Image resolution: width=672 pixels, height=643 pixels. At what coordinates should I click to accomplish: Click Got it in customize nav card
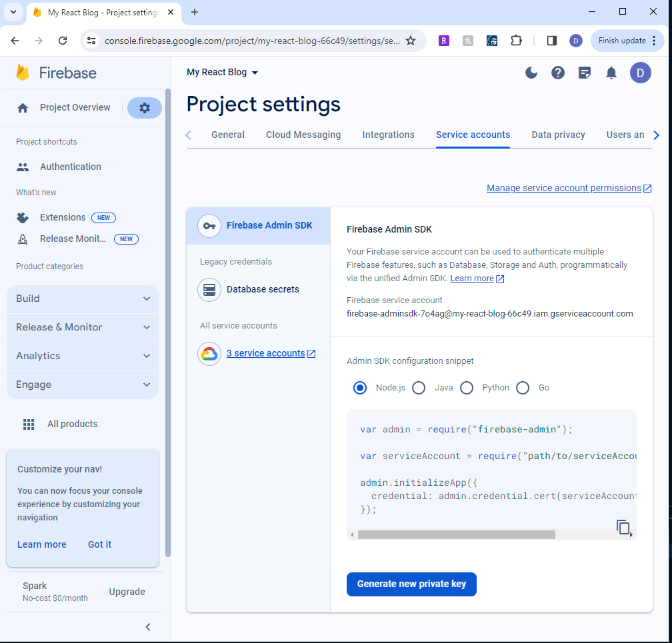99,544
